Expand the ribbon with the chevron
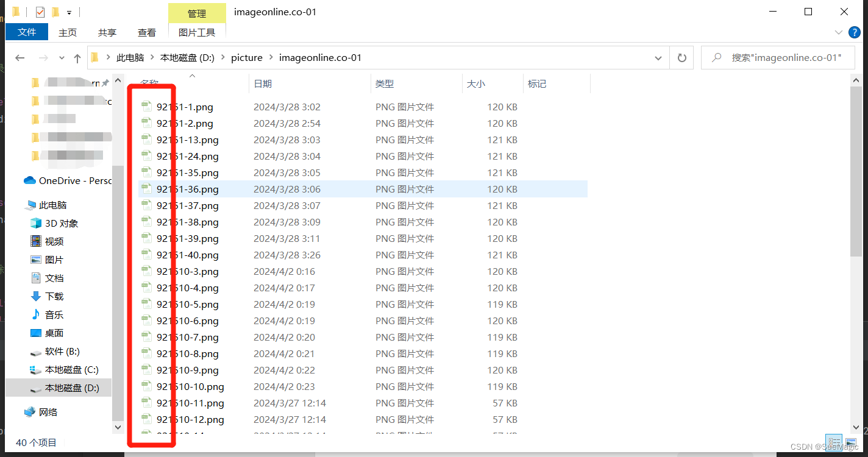This screenshot has width=868, height=457. (x=838, y=32)
